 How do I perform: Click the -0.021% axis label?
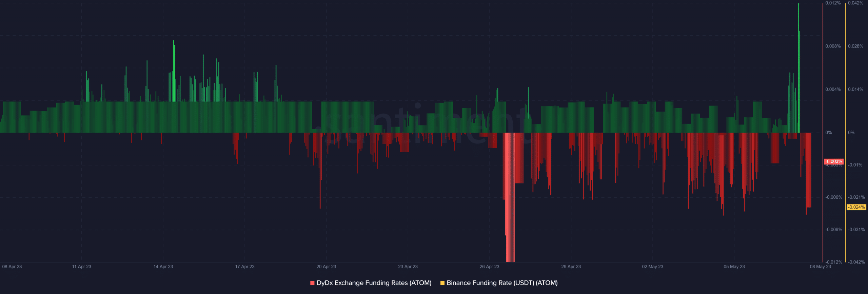(x=856, y=197)
